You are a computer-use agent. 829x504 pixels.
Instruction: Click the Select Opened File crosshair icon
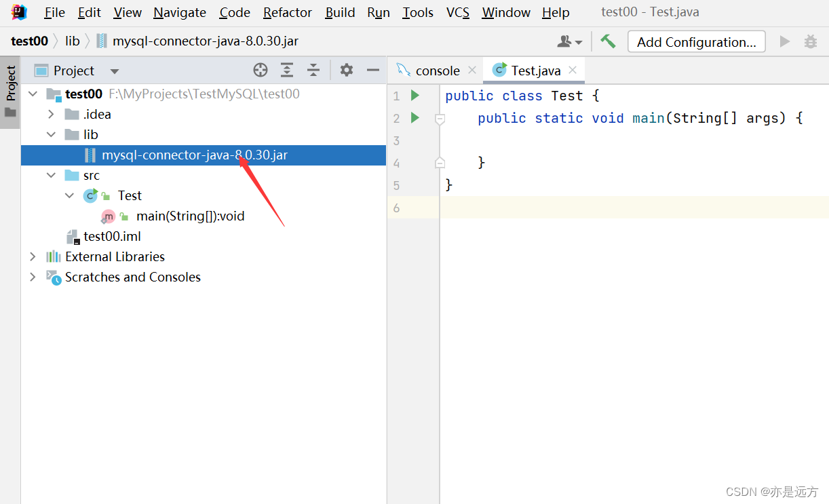click(x=261, y=70)
